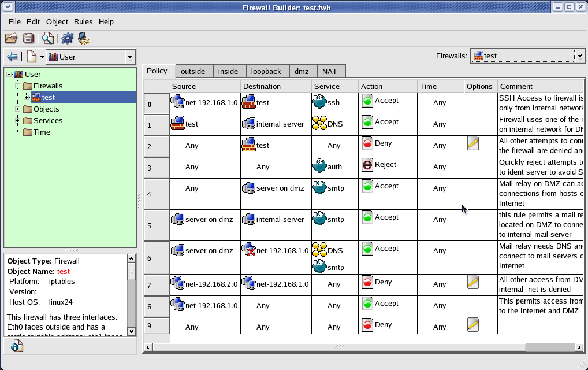
Task: Click the Accept action in rule 0
Action: pyautogui.click(x=380, y=101)
